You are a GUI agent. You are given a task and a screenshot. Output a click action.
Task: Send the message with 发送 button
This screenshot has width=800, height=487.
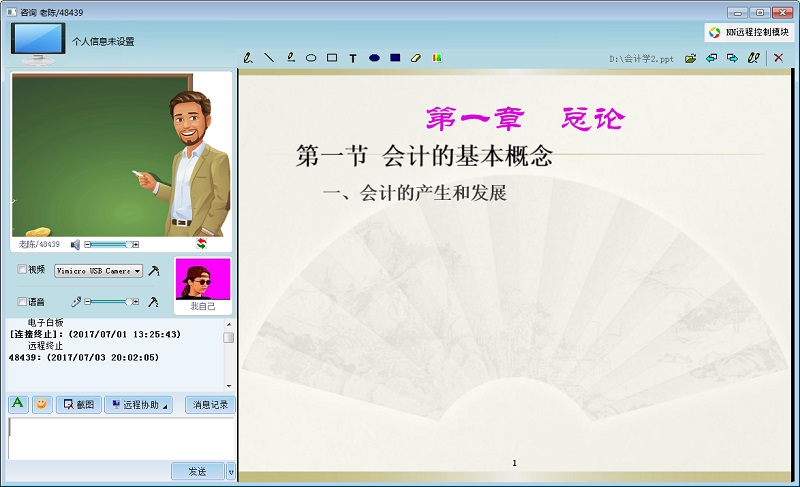pos(197,472)
